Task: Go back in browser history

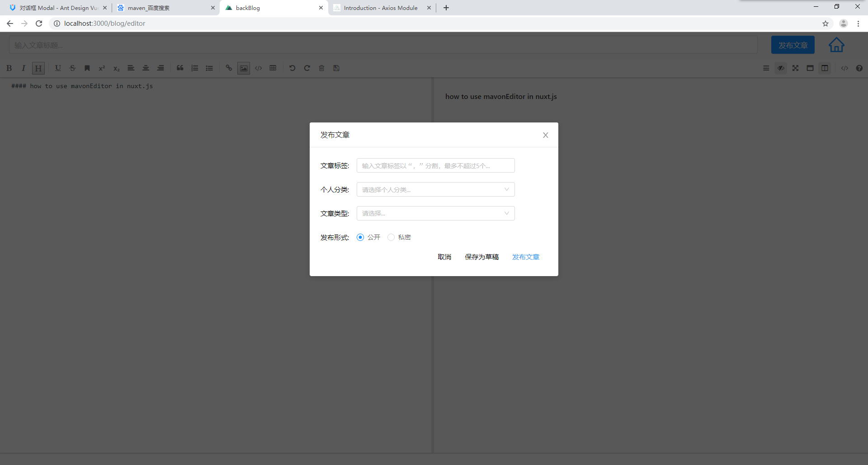Action: 10,23
